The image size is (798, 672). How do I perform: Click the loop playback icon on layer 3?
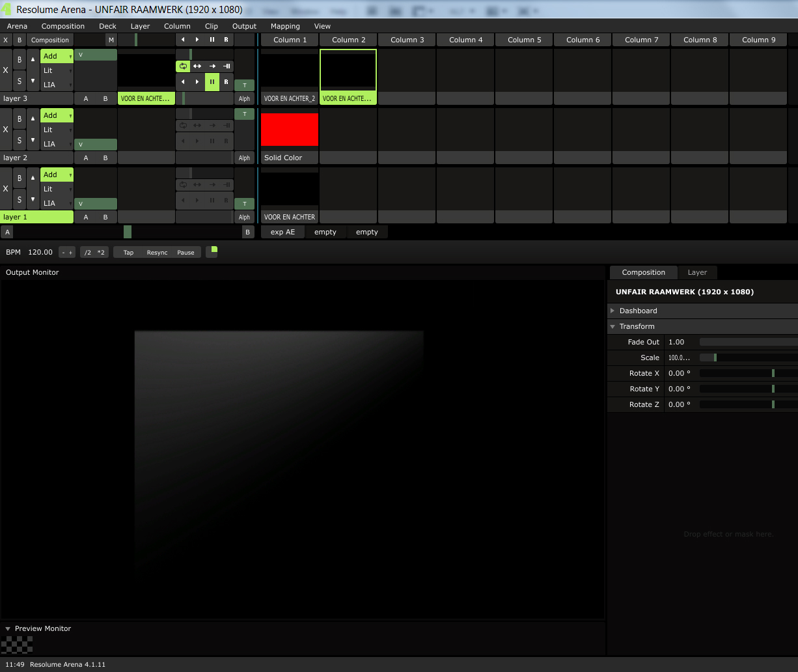coord(183,66)
